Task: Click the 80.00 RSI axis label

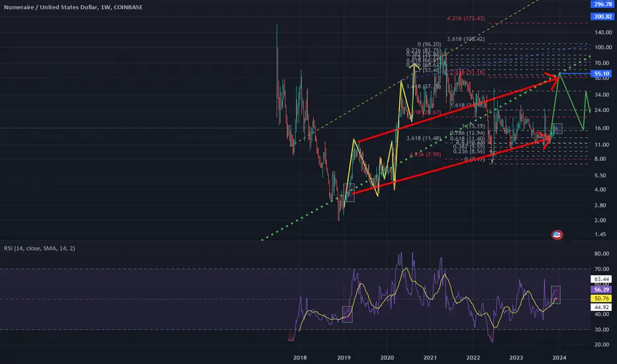Action: point(602,254)
